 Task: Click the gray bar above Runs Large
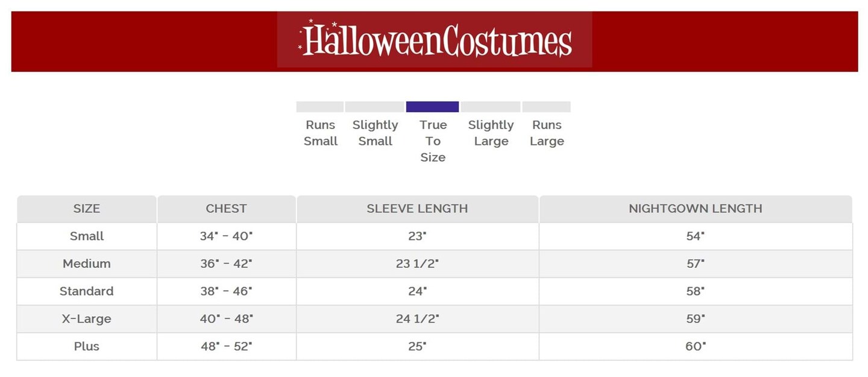click(546, 107)
